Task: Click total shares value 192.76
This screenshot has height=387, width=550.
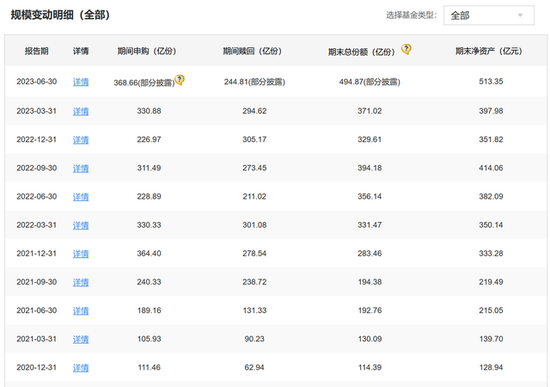Action: [x=370, y=310]
